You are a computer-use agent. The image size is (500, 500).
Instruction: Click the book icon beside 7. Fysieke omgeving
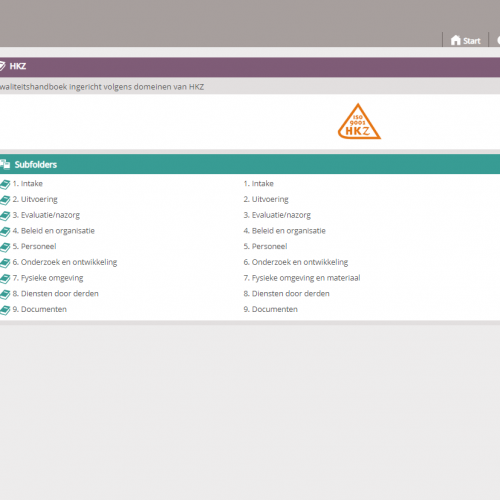click(x=5, y=278)
